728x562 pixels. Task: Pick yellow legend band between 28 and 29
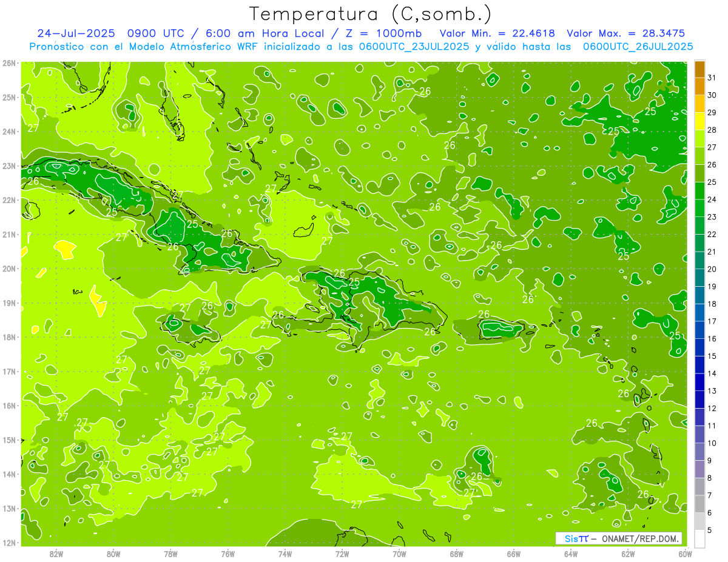[699, 121]
